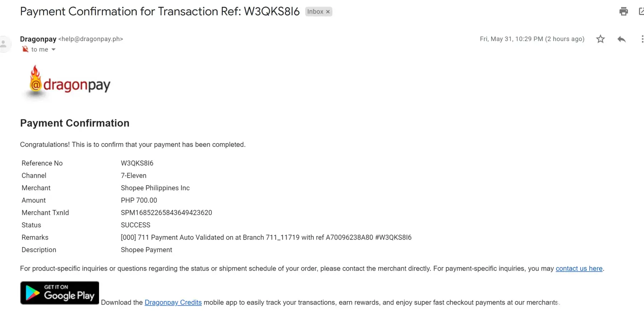
Task: Click the email subject title text
Action: click(x=160, y=11)
